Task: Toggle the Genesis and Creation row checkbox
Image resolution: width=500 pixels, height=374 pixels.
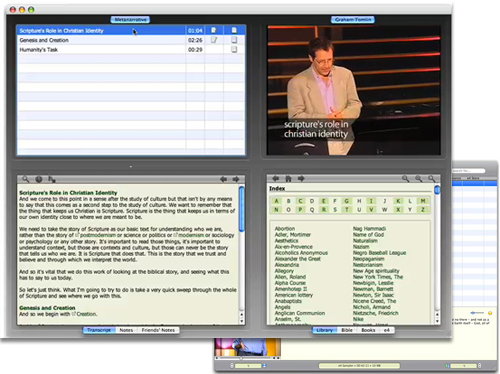Action: [x=234, y=40]
